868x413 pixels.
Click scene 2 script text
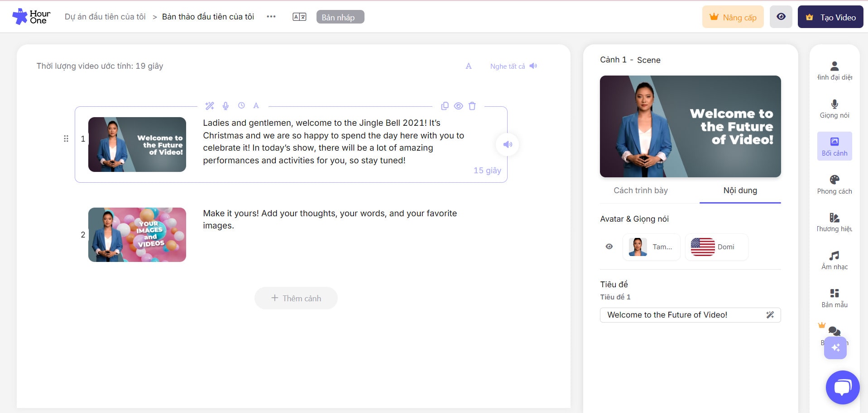tap(330, 219)
